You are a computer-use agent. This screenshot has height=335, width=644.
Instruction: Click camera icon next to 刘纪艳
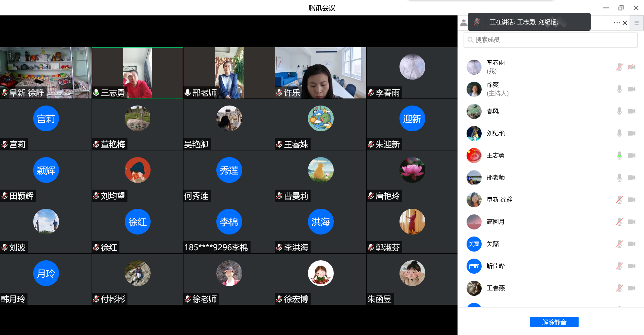coord(632,133)
